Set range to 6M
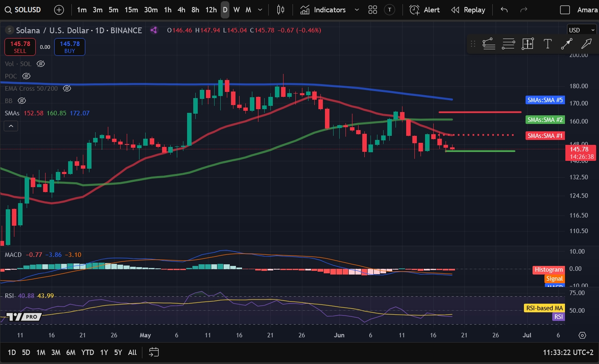Image resolution: width=599 pixels, height=364 pixels. pyautogui.click(x=71, y=352)
